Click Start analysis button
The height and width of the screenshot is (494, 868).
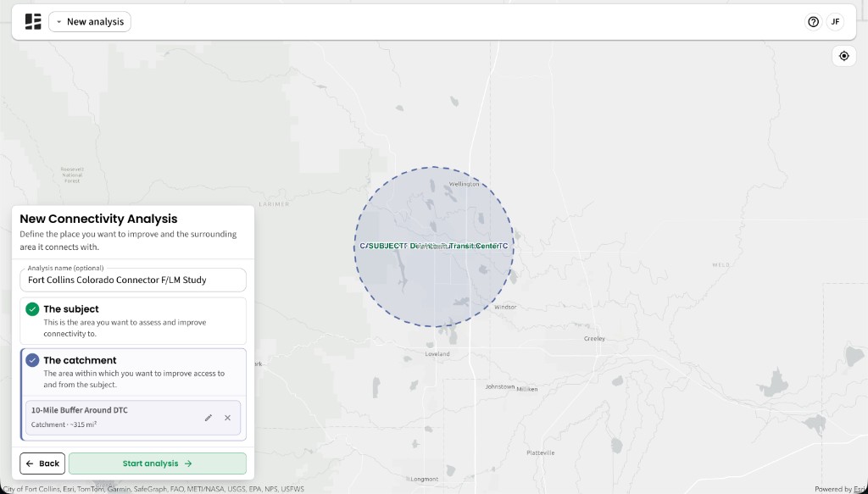157,463
